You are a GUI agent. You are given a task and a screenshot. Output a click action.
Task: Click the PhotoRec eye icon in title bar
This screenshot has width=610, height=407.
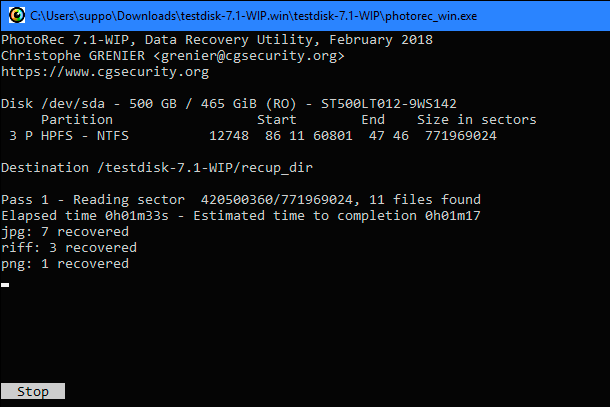(17, 16)
